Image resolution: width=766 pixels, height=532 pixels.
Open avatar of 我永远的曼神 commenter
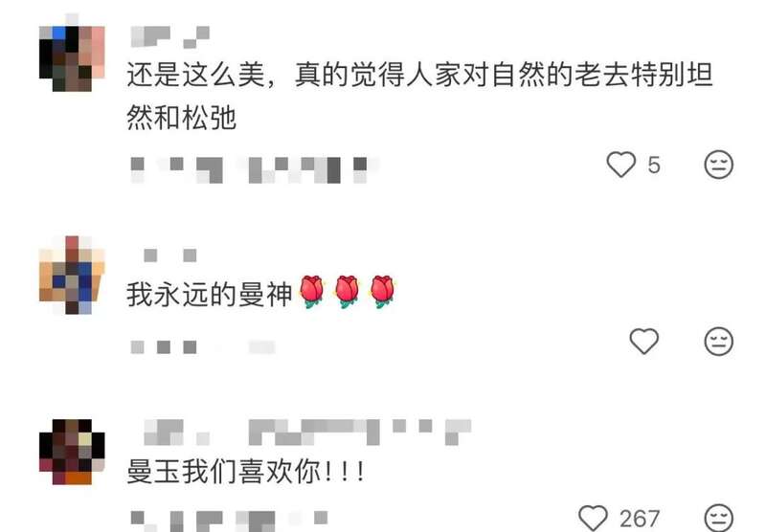click(72, 275)
